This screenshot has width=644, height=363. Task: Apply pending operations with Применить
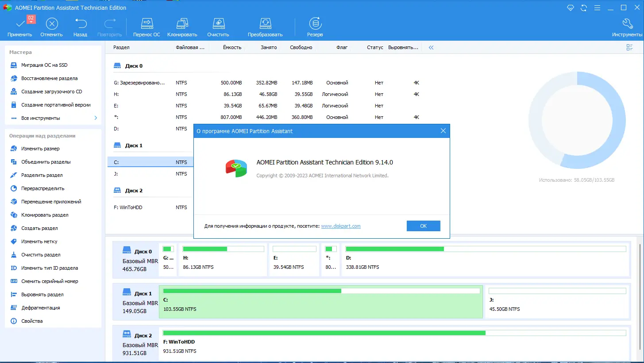tap(20, 27)
